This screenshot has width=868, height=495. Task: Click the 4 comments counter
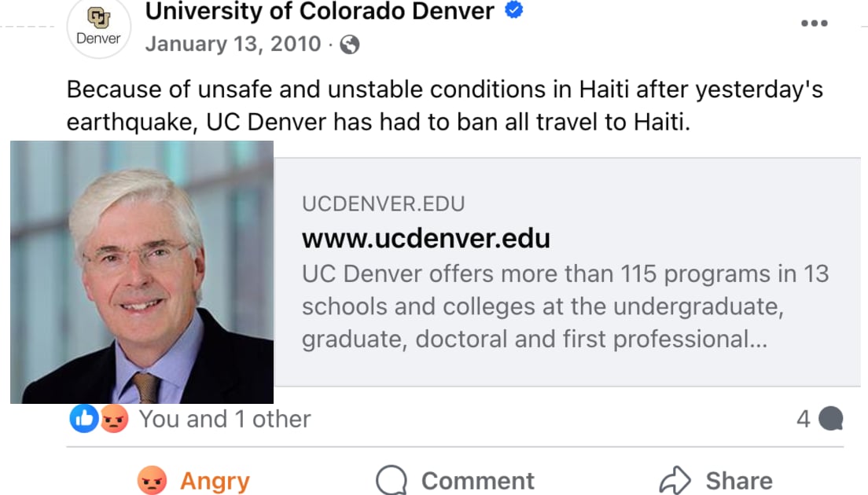pos(804,419)
